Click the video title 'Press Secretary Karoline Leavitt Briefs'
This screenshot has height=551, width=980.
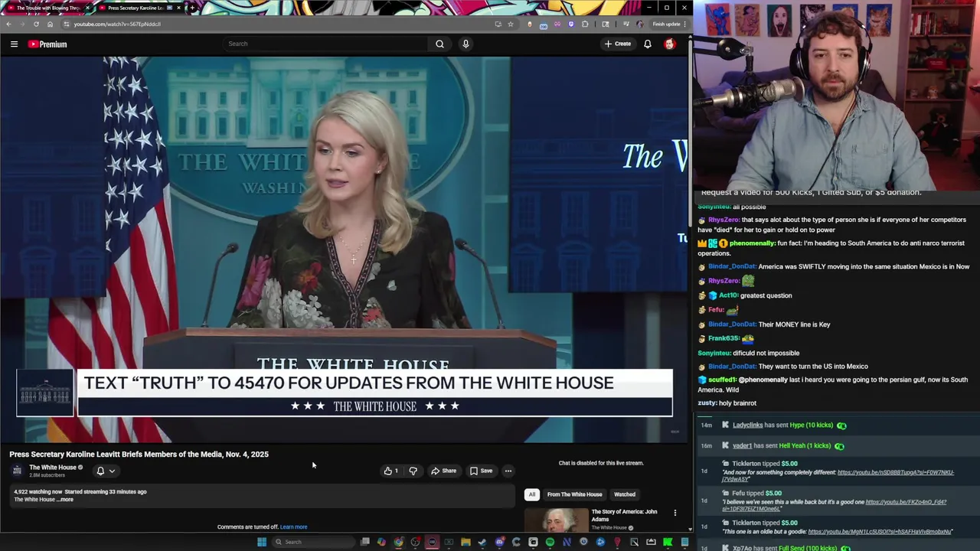(139, 454)
